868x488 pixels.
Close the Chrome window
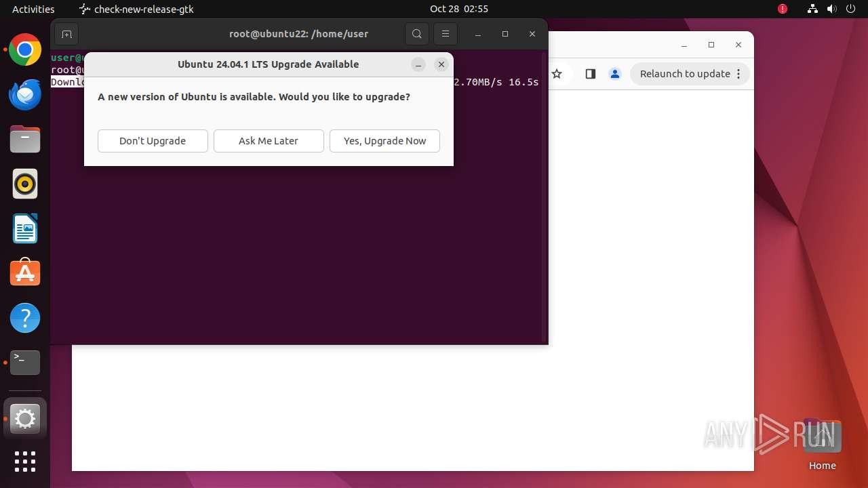pos(738,45)
